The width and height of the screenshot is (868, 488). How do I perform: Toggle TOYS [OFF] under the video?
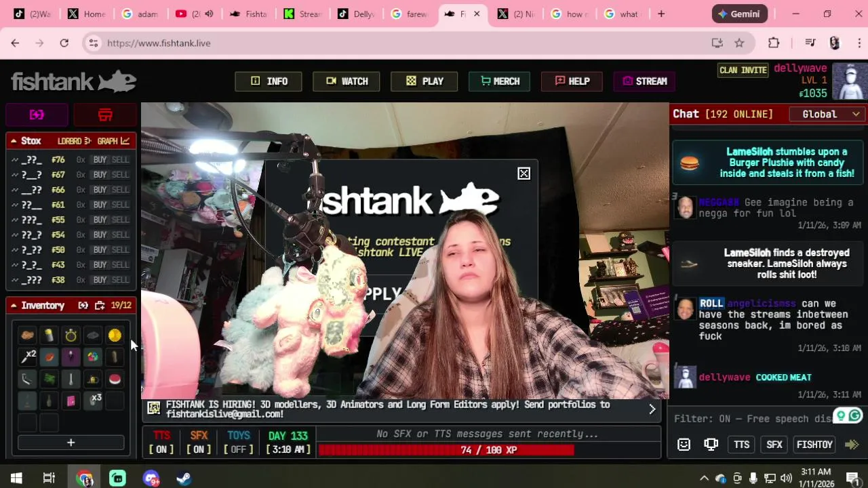238,442
